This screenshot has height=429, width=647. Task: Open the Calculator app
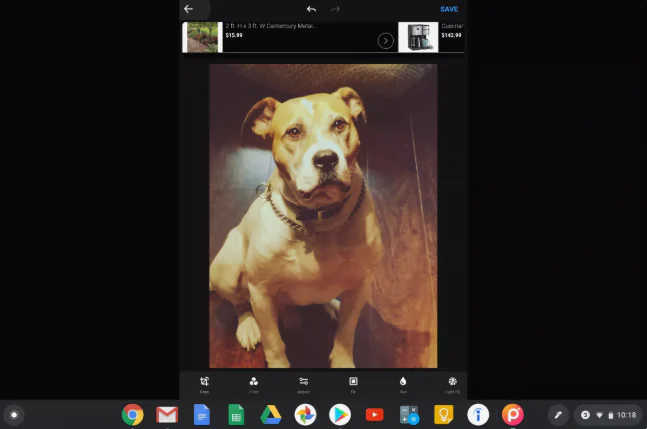point(409,415)
